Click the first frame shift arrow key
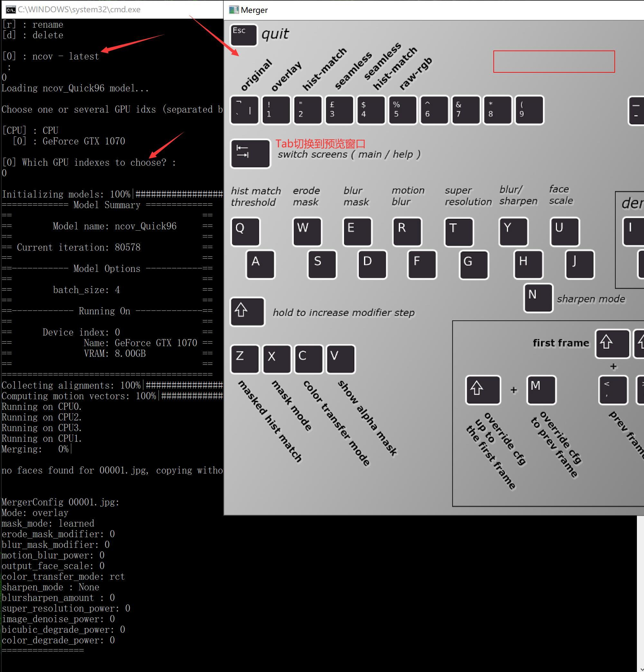The height and width of the screenshot is (672, 644). pos(612,344)
